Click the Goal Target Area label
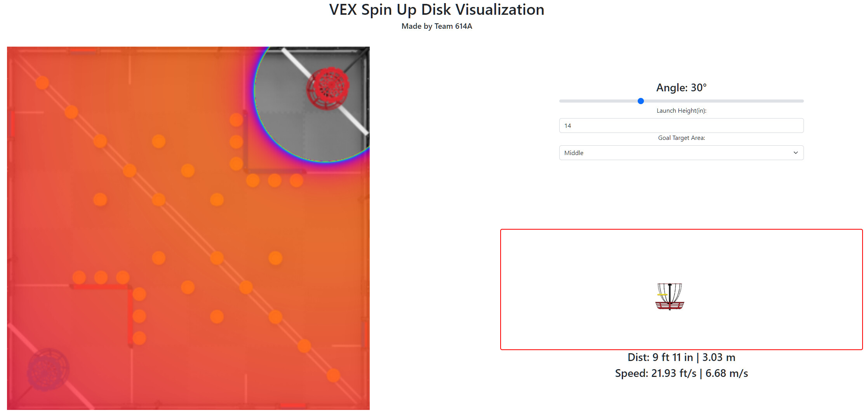 pyautogui.click(x=681, y=138)
